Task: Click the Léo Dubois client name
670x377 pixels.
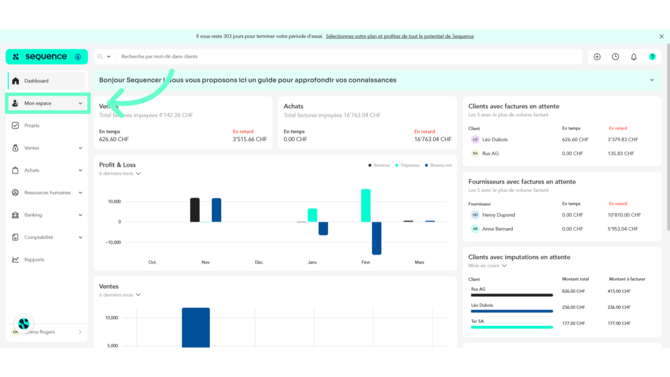Action: 495,140
